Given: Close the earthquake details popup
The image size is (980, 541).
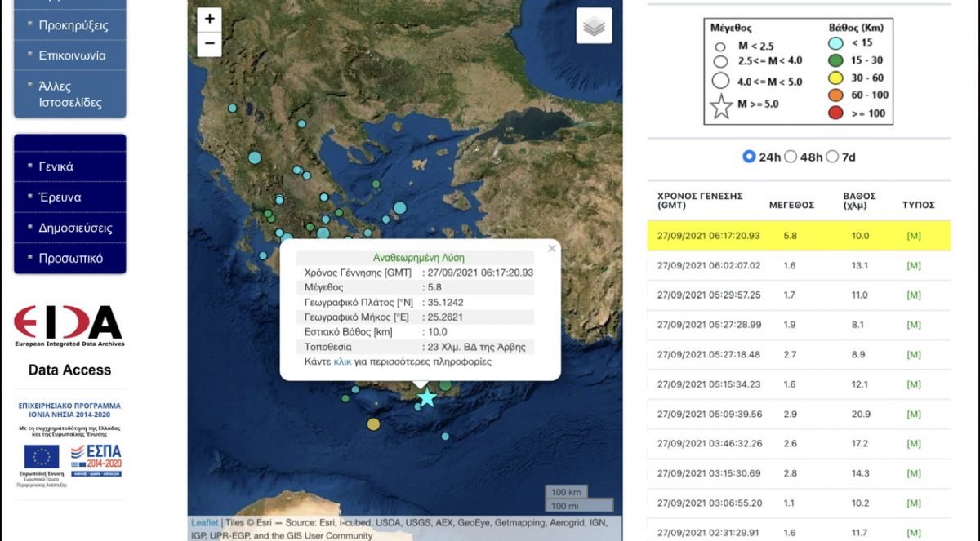Looking at the screenshot, I should 552,249.
